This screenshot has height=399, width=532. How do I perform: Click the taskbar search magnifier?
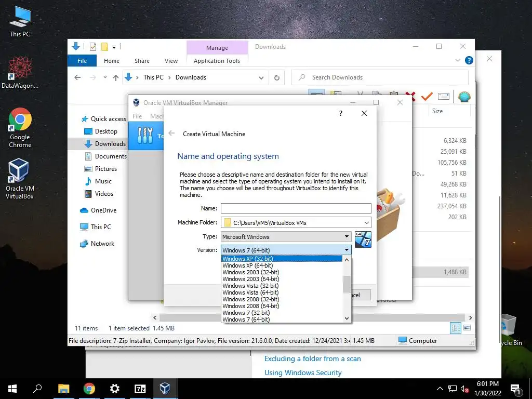[37, 389]
